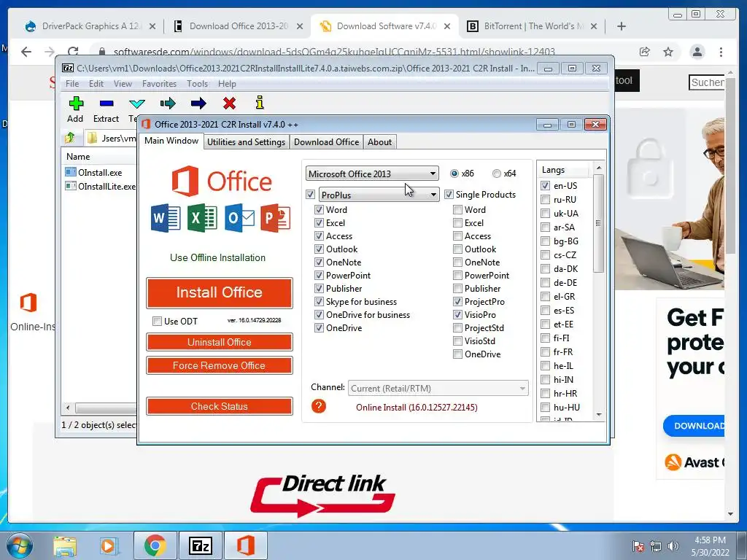Uncheck the Single Products checkbox
This screenshot has height=560, width=747.
point(449,194)
